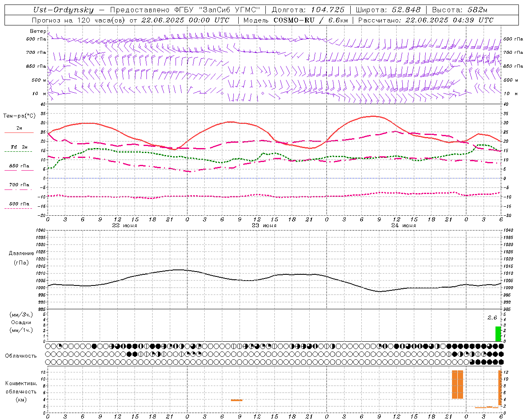
Task: Click the 1040 top label on pressure axis
Action: [x=40, y=231]
